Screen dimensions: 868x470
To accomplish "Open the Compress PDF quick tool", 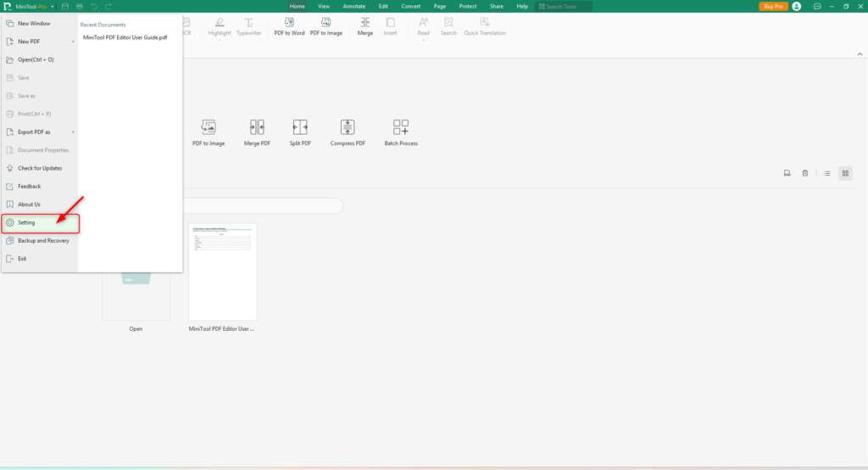I will pyautogui.click(x=348, y=132).
